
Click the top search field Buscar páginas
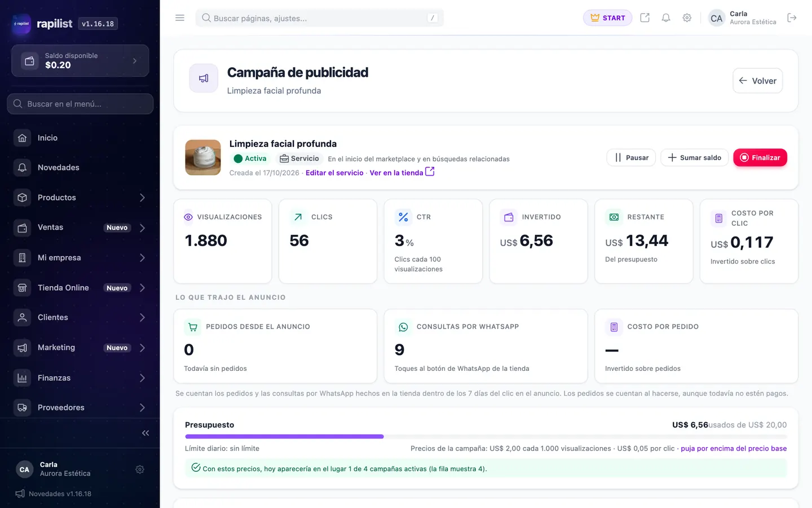point(319,18)
